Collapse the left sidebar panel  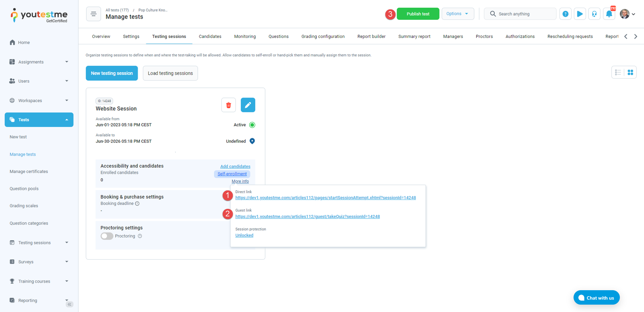tap(70, 304)
